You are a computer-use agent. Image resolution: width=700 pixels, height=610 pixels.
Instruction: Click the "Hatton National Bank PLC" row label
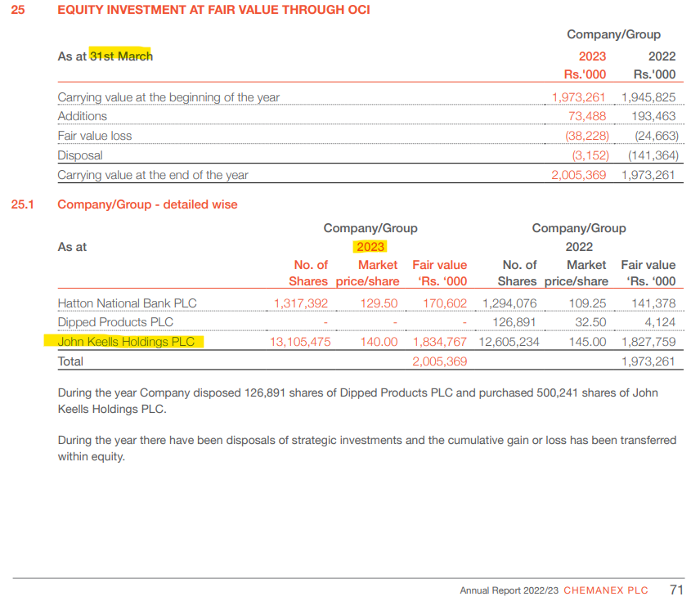pyautogui.click(x=127, y=303)
